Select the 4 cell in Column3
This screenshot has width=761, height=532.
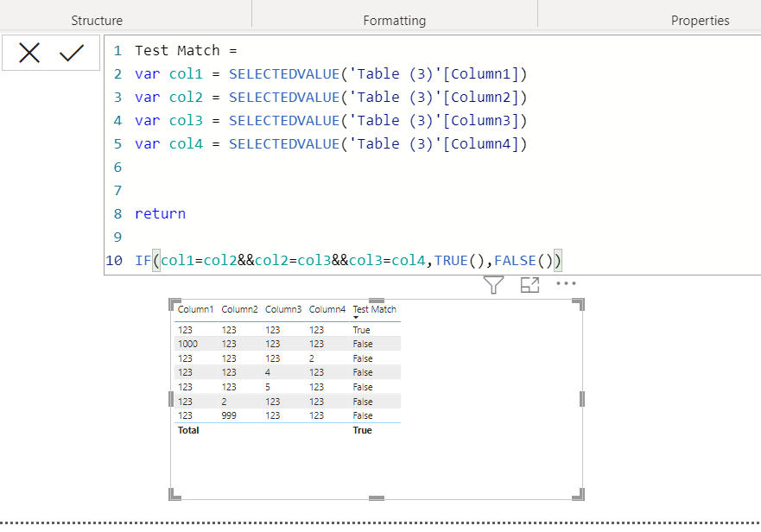click(x=268, y=372)
